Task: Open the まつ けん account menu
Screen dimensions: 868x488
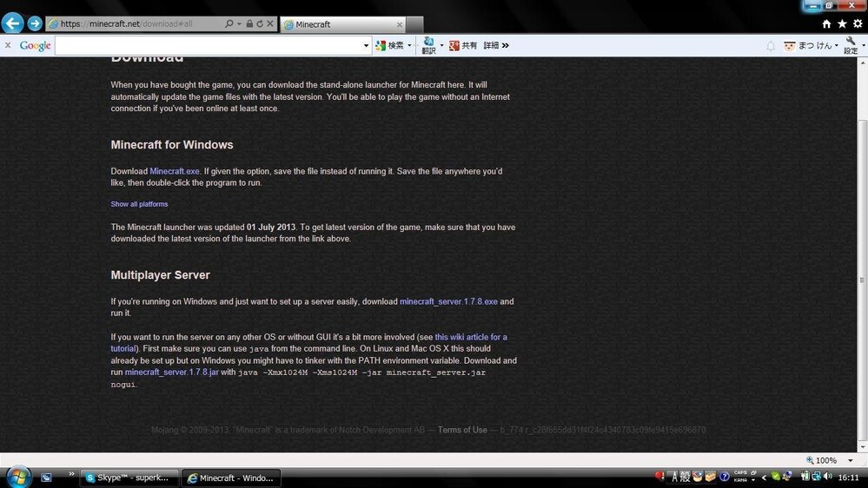Action: pos(811,45)
